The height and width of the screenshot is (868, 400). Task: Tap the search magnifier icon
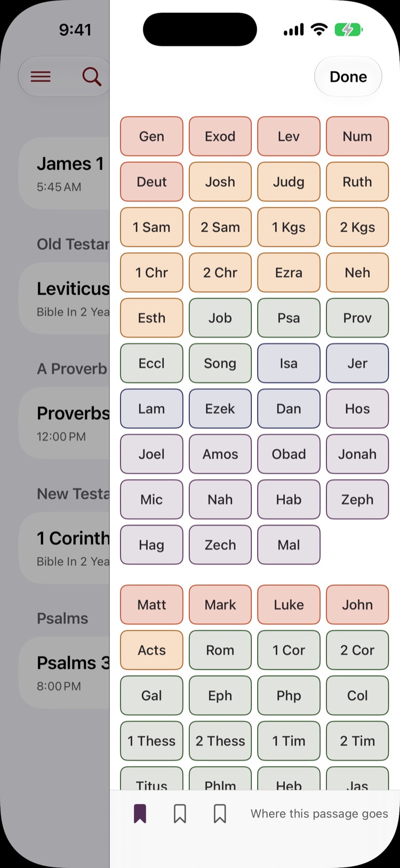(92, 77)
